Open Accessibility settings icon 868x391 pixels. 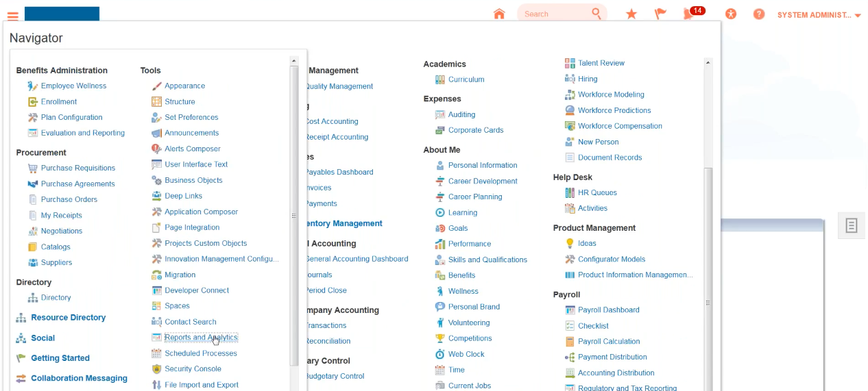point(731,14)
